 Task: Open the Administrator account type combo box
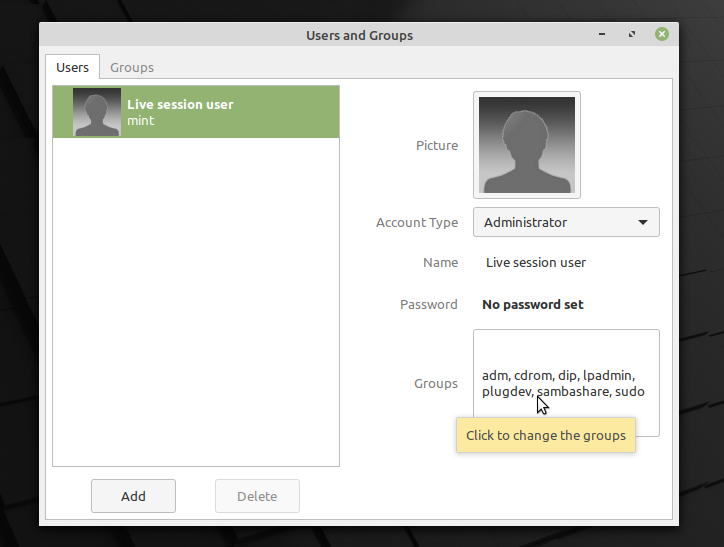pos(555,223)
